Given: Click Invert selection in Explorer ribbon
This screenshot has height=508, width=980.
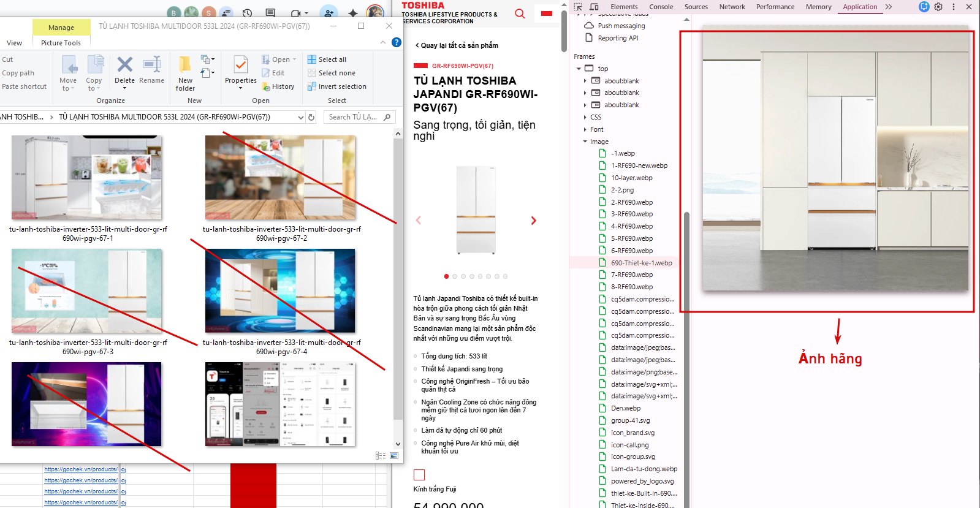Looking at the screenshot, I should pos(337,86).
